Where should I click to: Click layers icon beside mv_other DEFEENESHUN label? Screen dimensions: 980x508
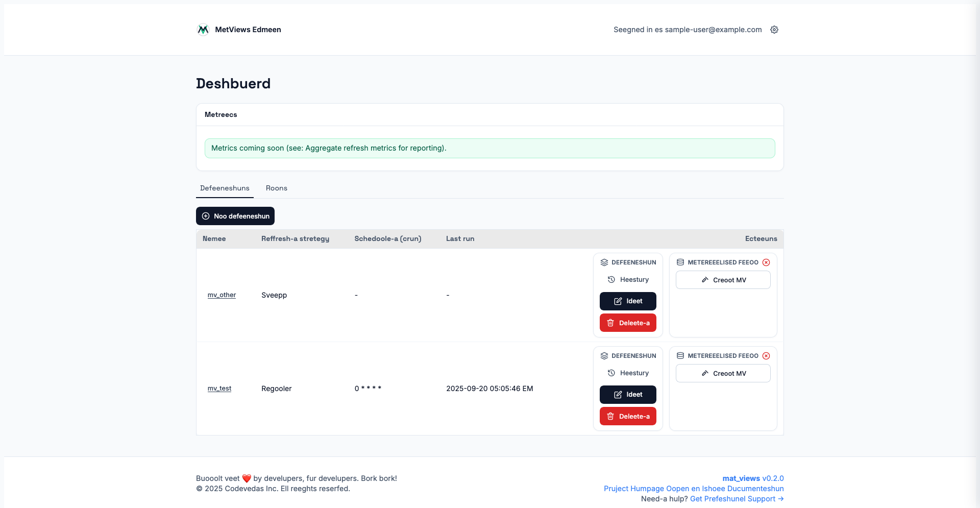pyautogui.click(x=604, y=262)
